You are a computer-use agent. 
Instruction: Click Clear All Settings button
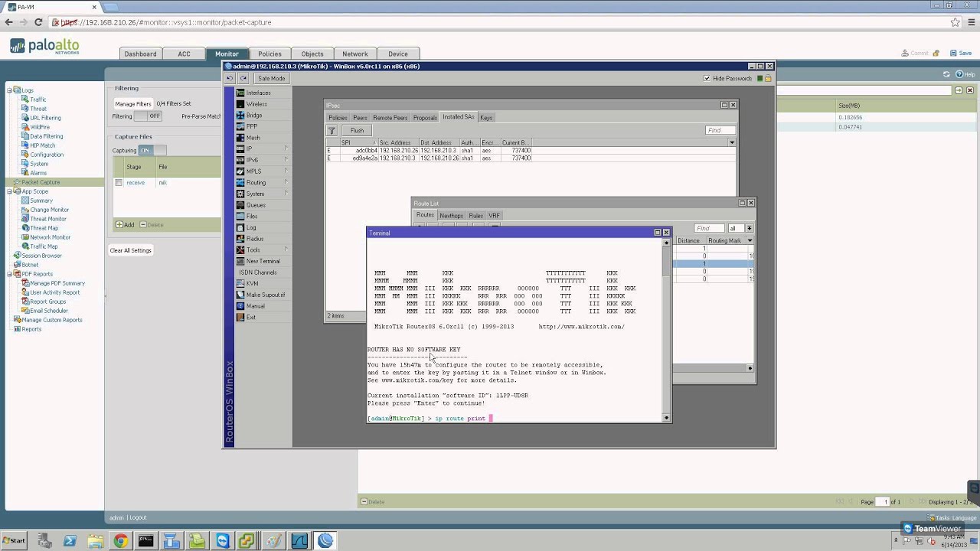[x=130, y=250]
